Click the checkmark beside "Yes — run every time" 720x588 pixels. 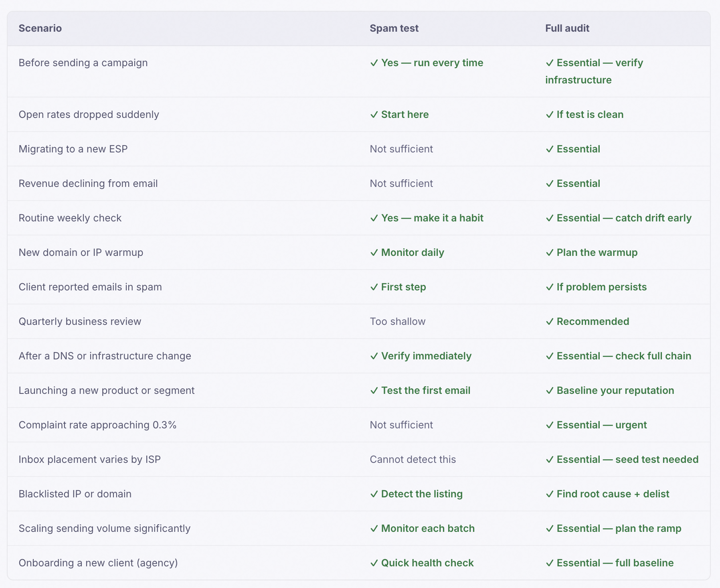tap(374, 63)
